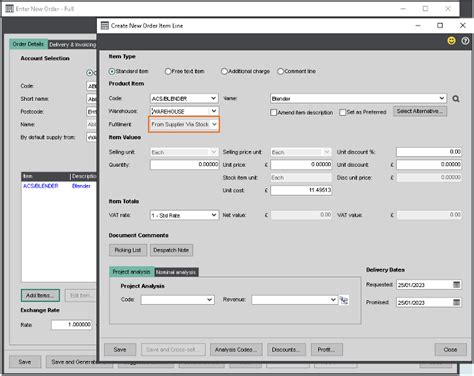Open the Discounts button

286,350
